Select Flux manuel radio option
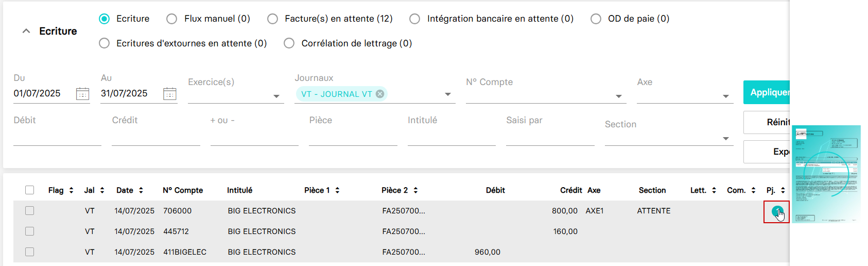This screenshot has height=266, width=868. point(172,19)
